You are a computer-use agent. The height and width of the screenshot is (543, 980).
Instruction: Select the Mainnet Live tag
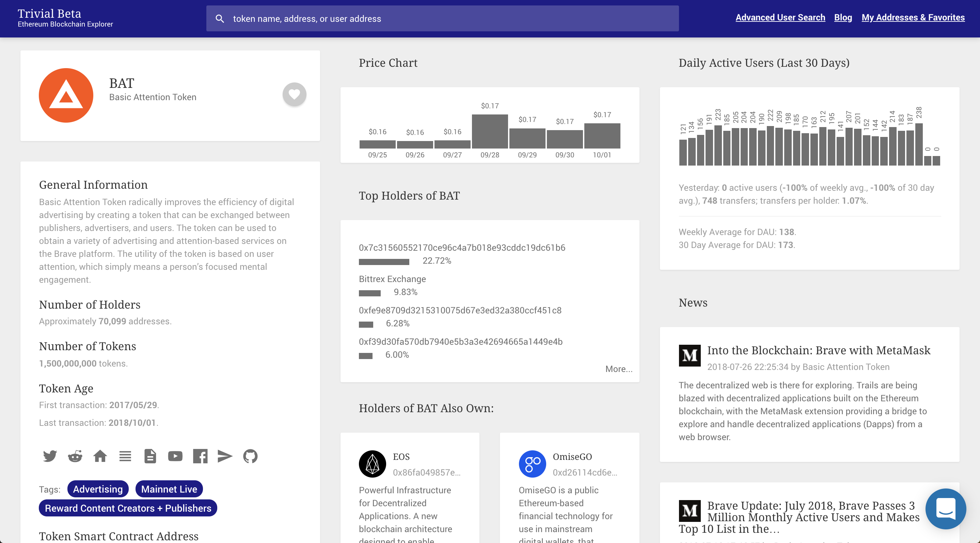click(x=169, y=488)
